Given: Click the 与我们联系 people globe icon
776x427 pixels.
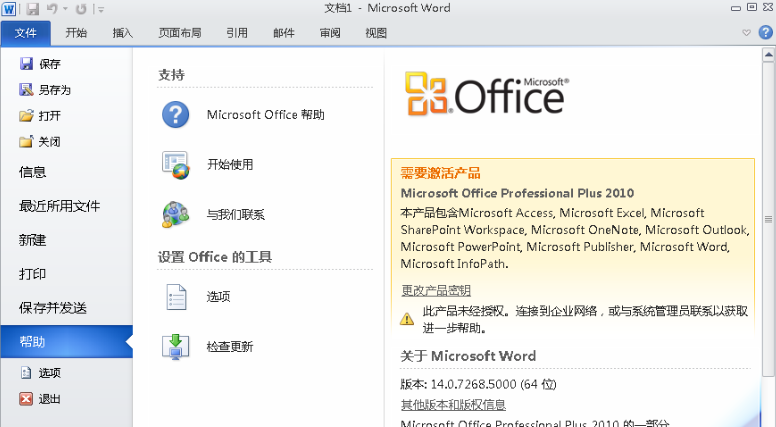Looking at the screenshot, I should tap(175, 214).
